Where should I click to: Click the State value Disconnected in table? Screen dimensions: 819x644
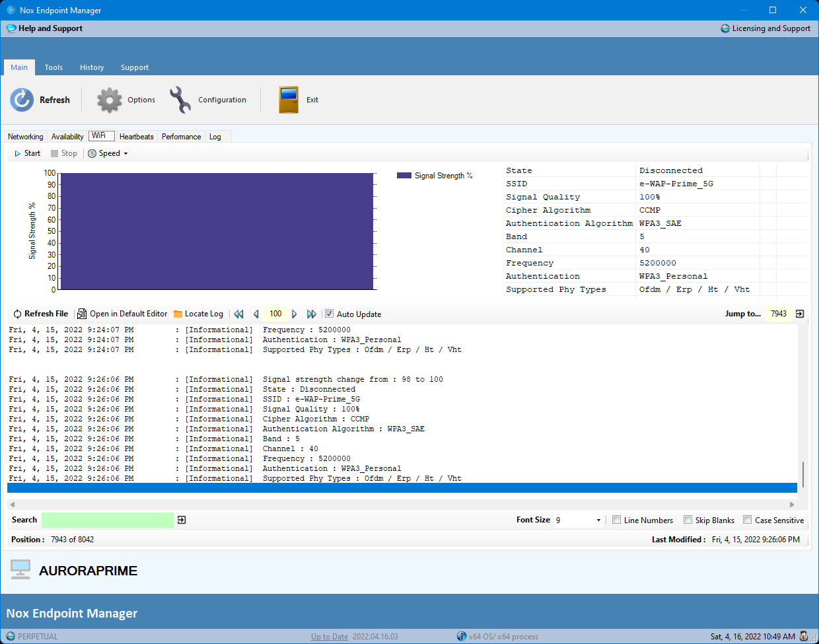[x=671, y=170]
